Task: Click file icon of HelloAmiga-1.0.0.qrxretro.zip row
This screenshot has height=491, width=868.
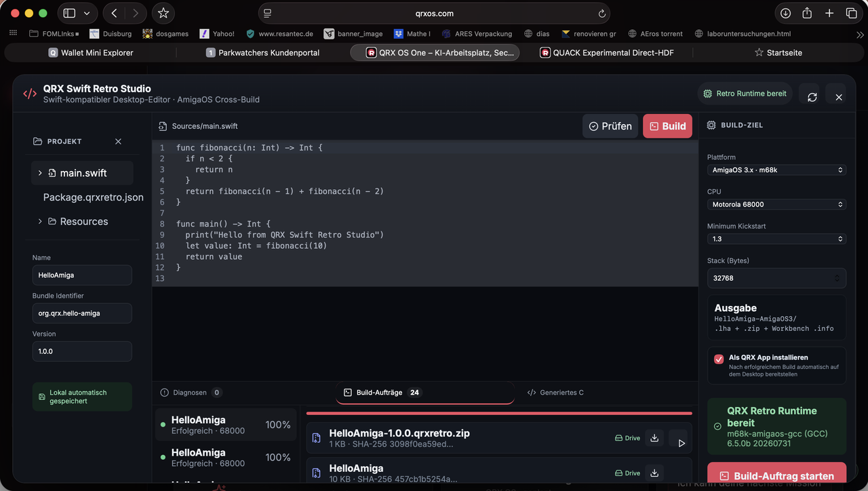Action: (317, 438)
